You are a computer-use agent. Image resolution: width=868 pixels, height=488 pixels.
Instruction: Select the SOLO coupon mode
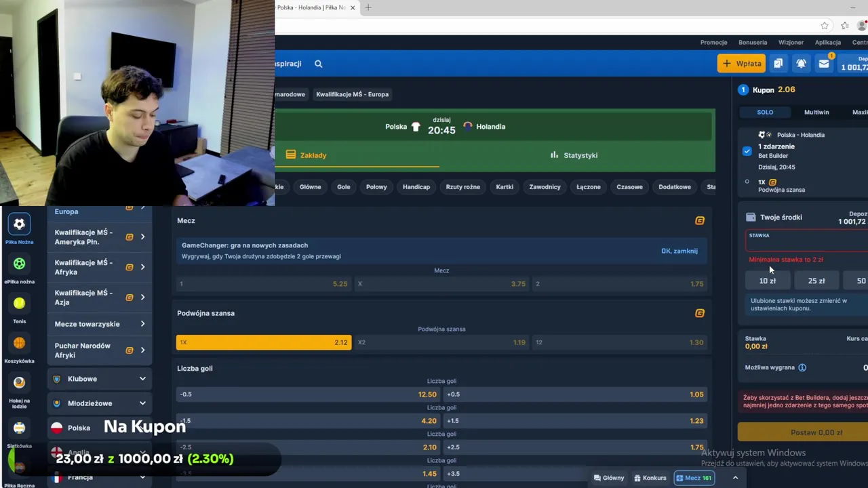coord(765,113)
